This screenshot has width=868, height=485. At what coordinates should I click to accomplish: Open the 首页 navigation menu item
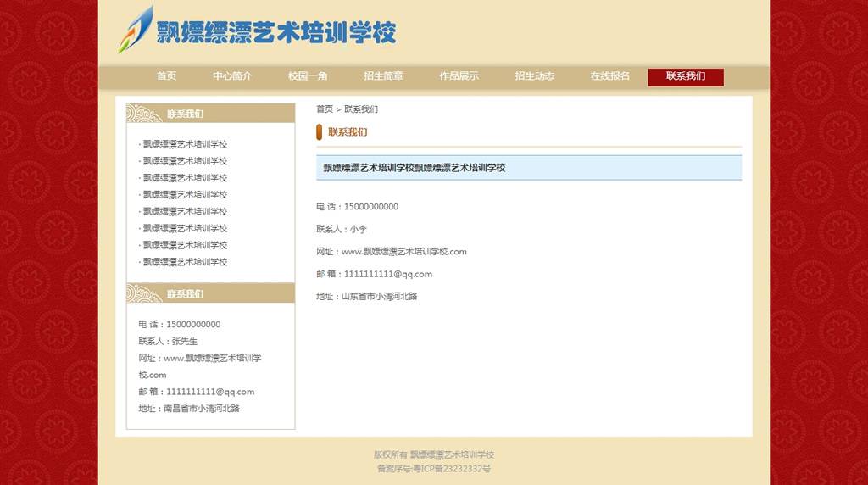coord(166,76)
